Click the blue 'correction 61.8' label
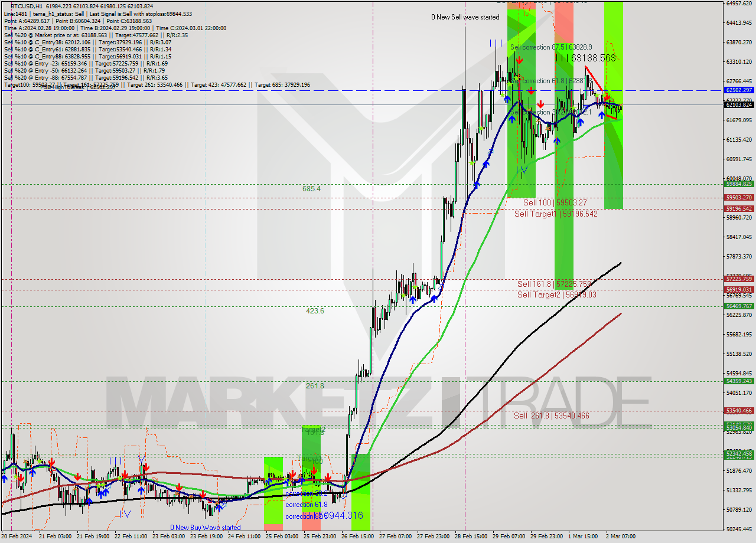 click(x=307, y=505)
